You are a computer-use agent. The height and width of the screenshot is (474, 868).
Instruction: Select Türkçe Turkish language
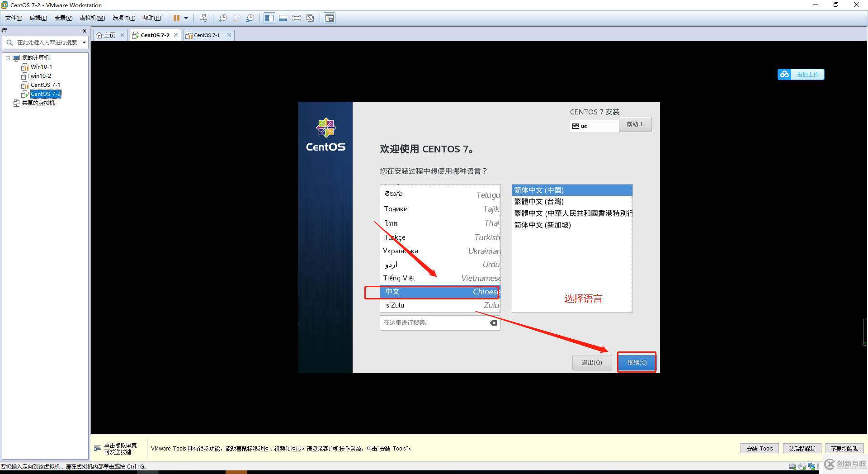440,237
